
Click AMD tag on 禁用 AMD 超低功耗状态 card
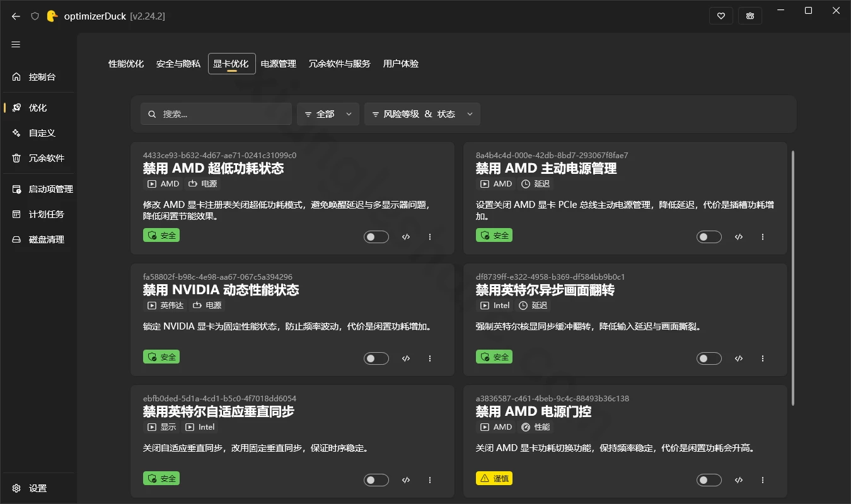pyautogui.click(x=163, y=184)
